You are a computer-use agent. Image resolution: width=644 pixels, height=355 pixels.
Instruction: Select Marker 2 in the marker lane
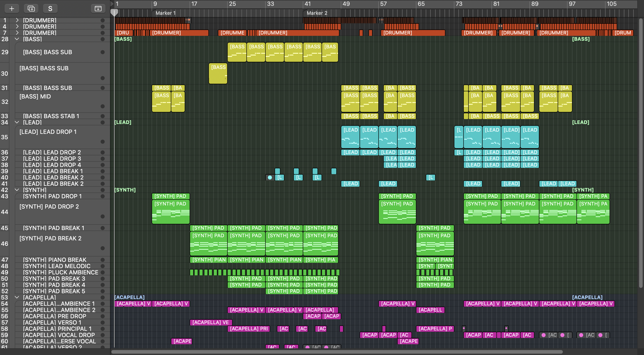(317, 13)
